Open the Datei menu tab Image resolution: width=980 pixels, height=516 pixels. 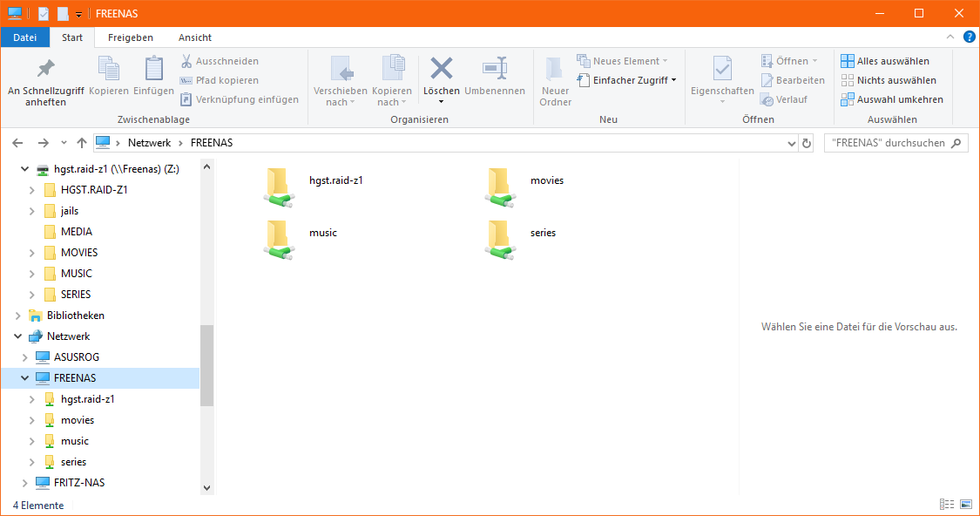[25, 37]
